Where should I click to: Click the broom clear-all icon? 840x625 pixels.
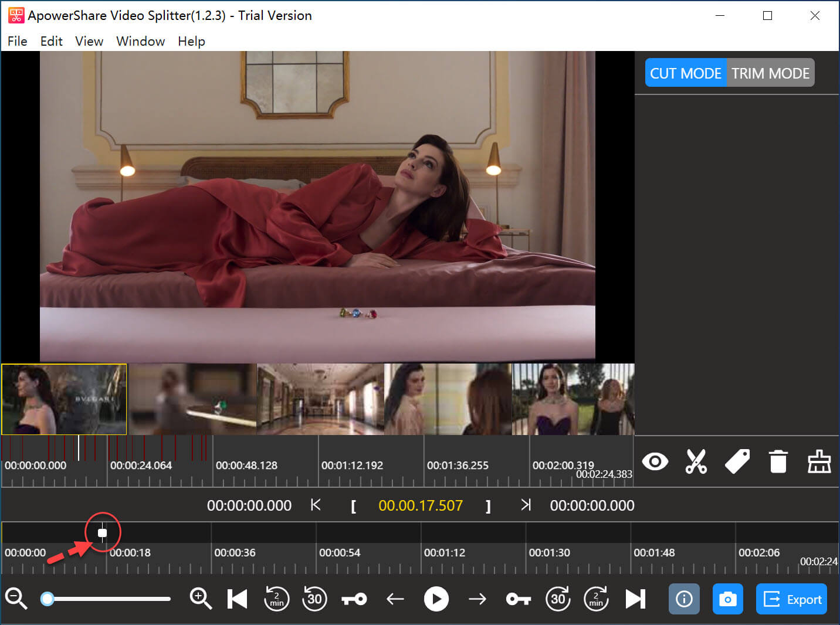819,462
